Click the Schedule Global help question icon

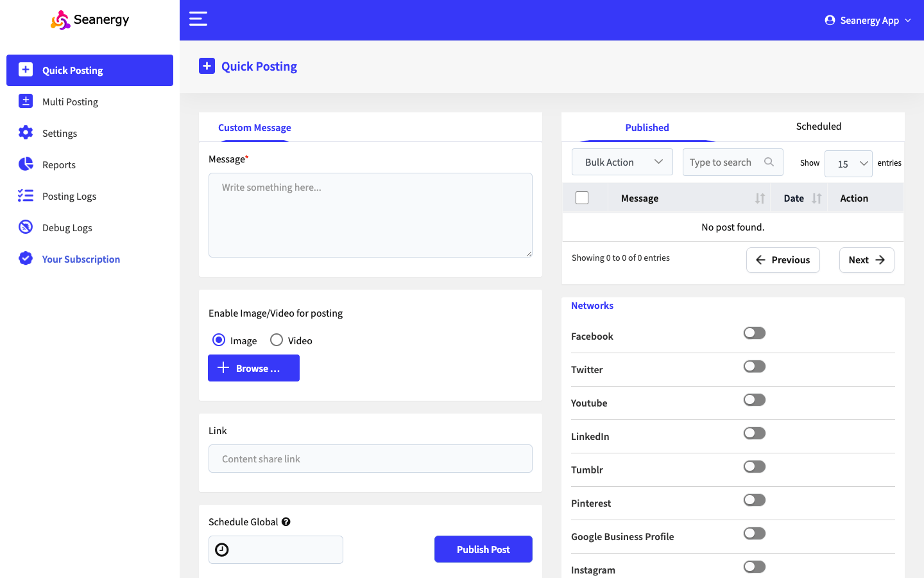[x=286, y=522]
